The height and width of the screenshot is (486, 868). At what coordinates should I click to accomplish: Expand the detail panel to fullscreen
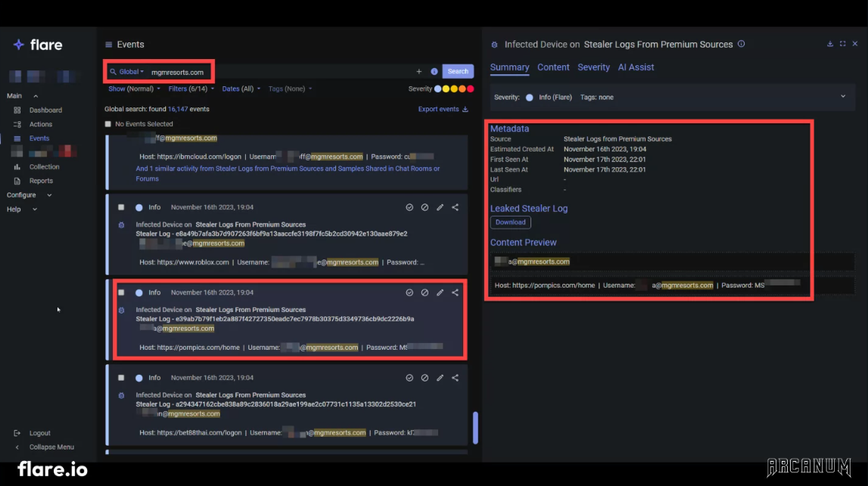pyautogui.click(x=842, y=44)
